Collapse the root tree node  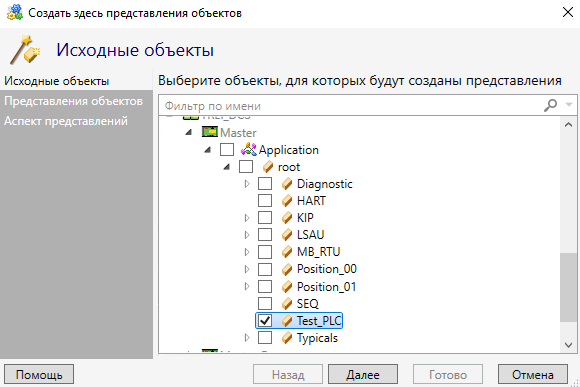click(227, 167)
